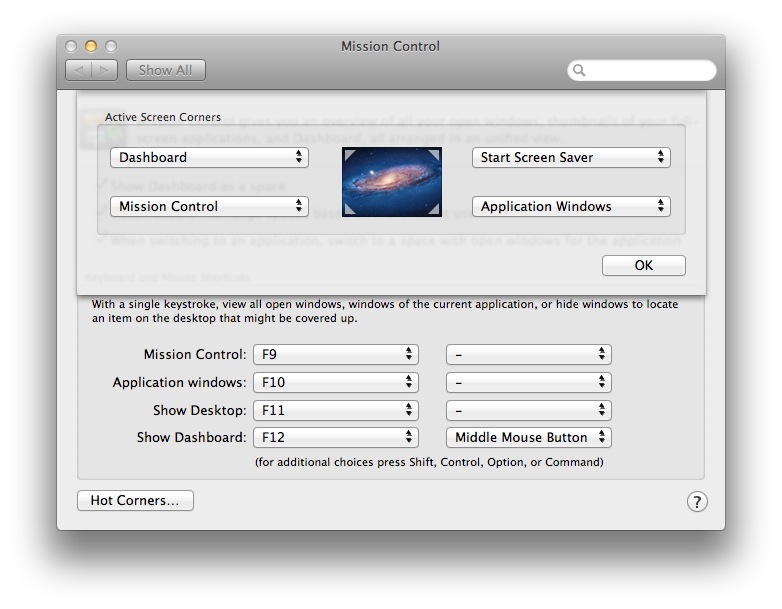
Task: Open the Application Windows corner dropdown
Action: 571,206
